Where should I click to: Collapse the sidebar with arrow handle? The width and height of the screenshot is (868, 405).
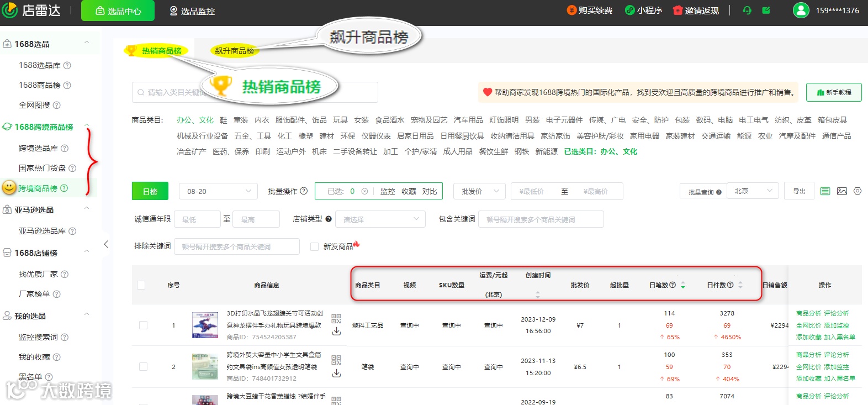(106, 244)
